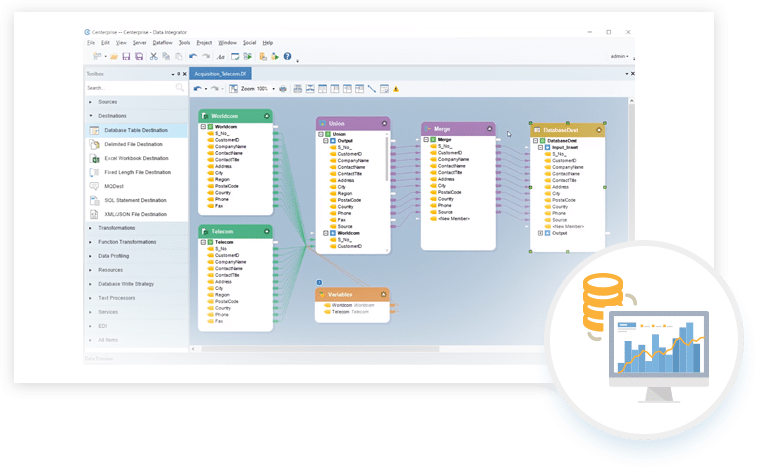Pin the Toolbox panel with pushpin icon
Image resolution: width=757 pixels, height=468 pixels.
176,74
